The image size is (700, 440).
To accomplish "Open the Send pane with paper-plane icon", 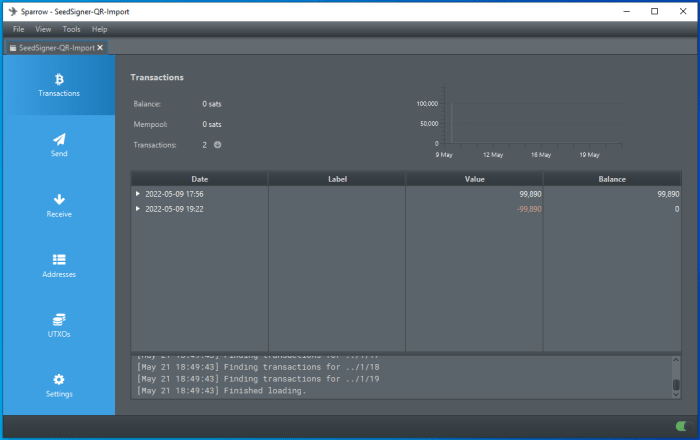I will point(59,140).
